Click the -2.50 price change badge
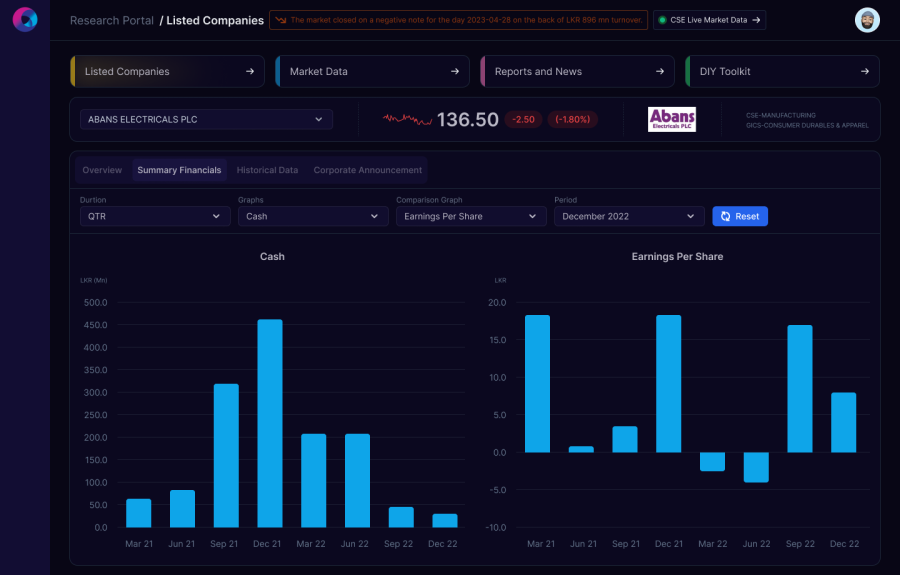This screenshot has width=900, height=575. (523, 119)
